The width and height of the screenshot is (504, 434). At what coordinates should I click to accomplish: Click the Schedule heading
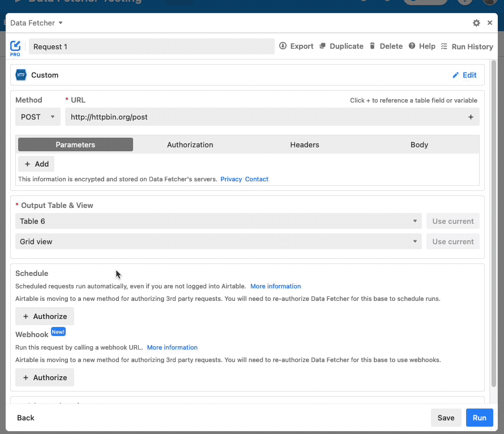tap(32, 273)
